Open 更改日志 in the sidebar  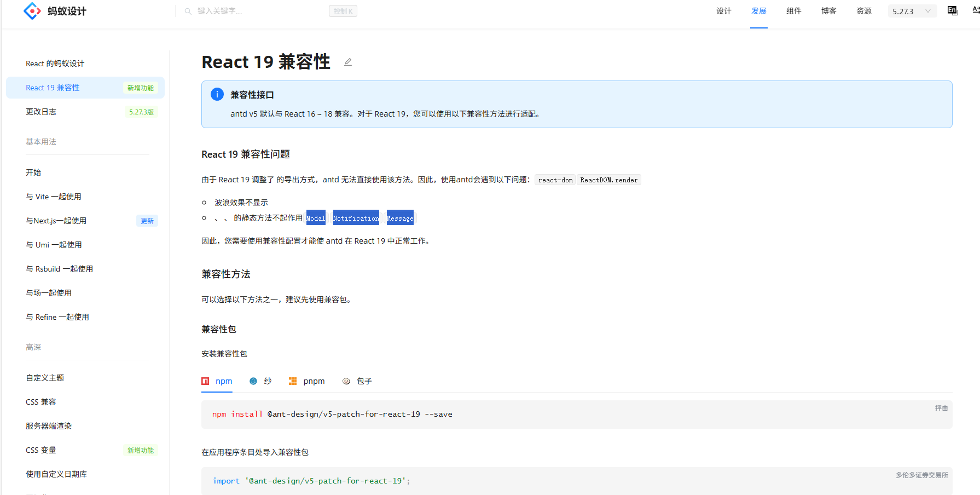tap(41, 112)
